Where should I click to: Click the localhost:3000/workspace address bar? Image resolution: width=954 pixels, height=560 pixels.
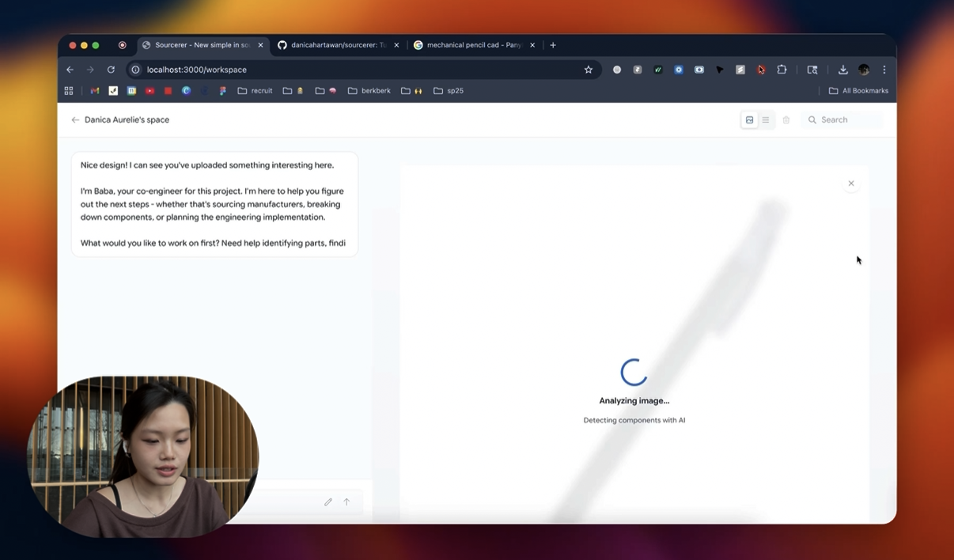click(x=356, y=70)
